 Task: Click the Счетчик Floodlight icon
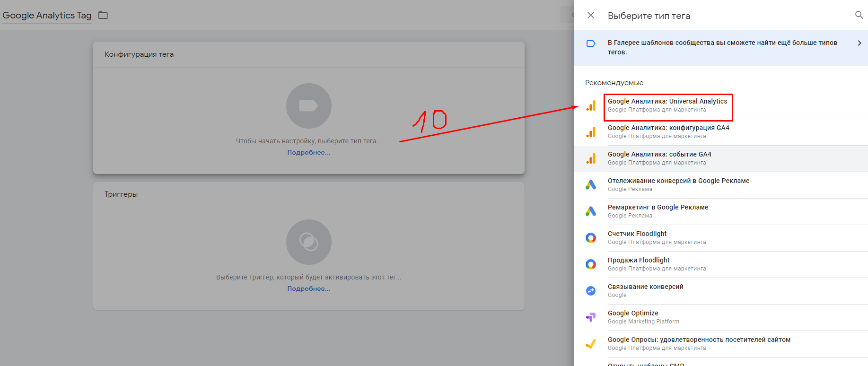[591, 238]
